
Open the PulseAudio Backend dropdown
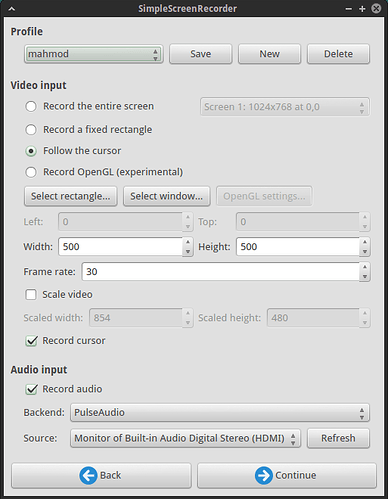[x=220, y=413]
